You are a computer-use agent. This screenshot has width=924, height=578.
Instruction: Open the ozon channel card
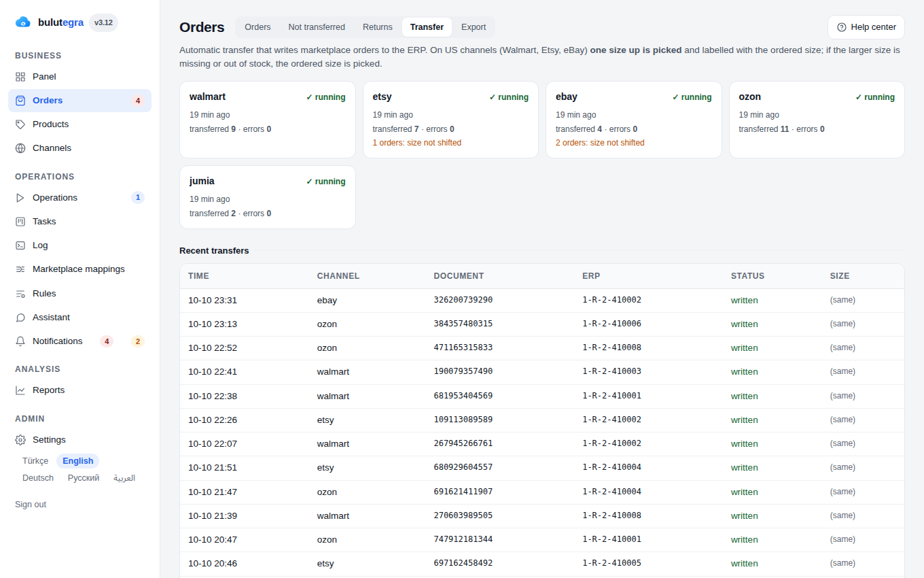817,120
